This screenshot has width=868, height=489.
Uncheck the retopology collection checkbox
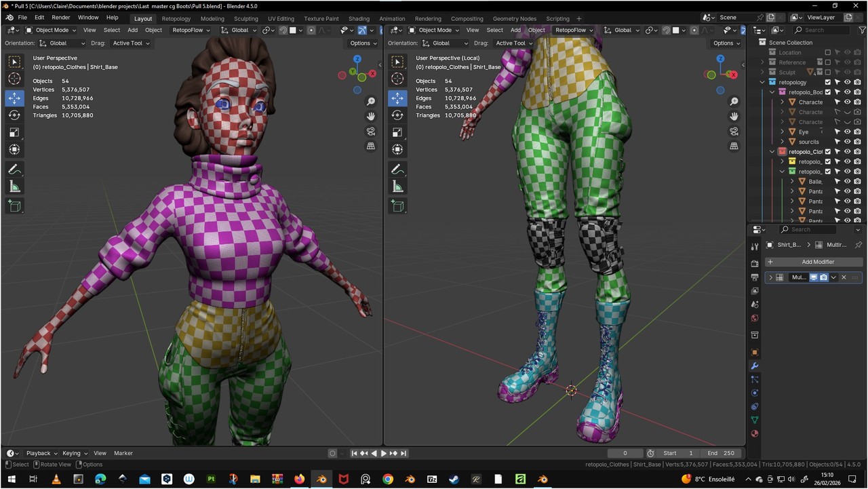(x=827, y=83)
